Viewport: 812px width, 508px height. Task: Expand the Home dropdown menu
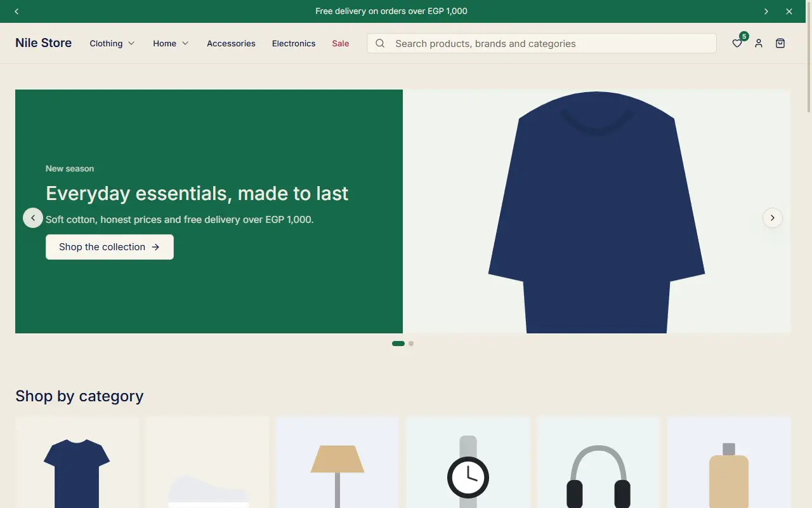click(171, 43)
